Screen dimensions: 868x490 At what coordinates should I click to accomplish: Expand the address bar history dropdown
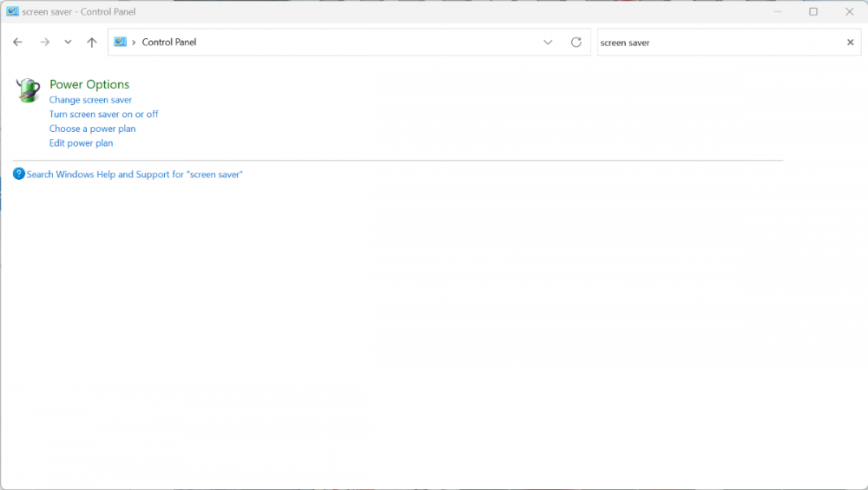pyautogui.click(x=548, y=42)
